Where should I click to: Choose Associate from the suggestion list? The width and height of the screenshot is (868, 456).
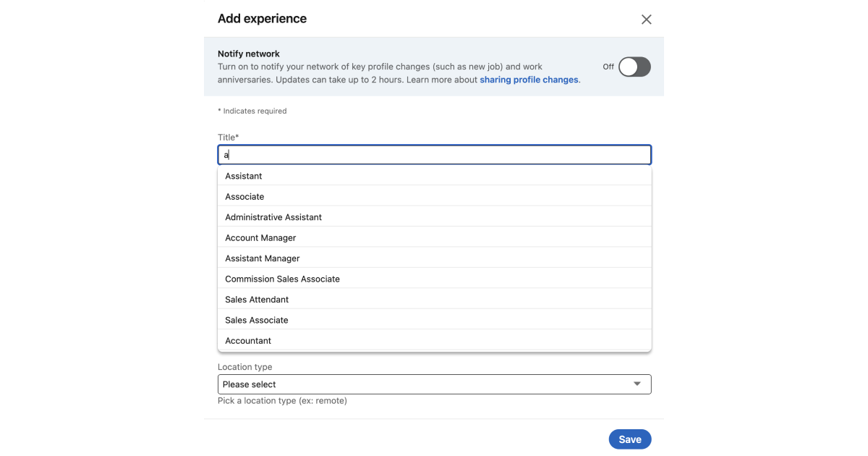click(244, 197)
